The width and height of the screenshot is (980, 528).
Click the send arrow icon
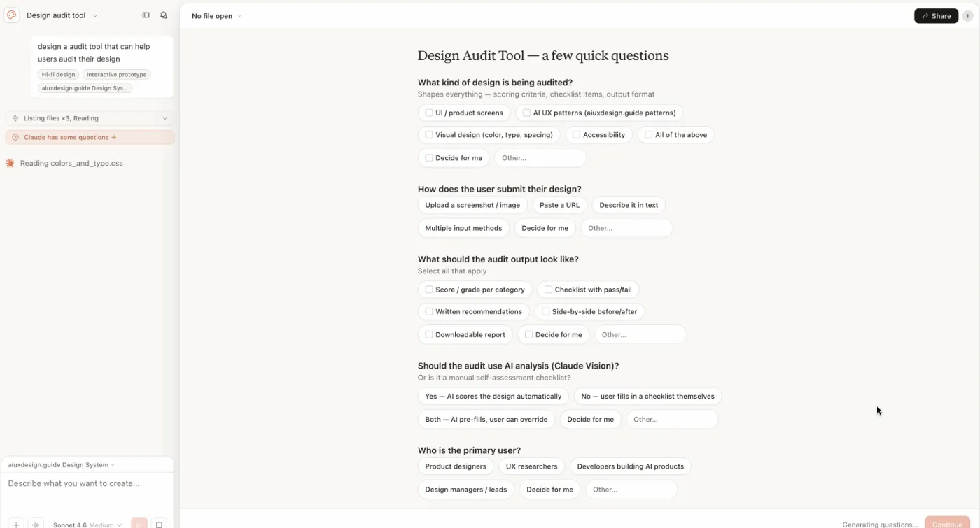pos(139,524)
